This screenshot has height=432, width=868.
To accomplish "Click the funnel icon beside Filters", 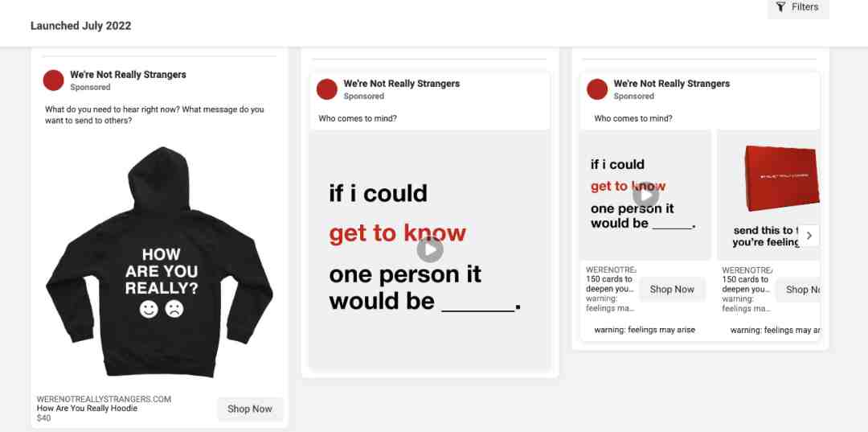I will (780, 7).
